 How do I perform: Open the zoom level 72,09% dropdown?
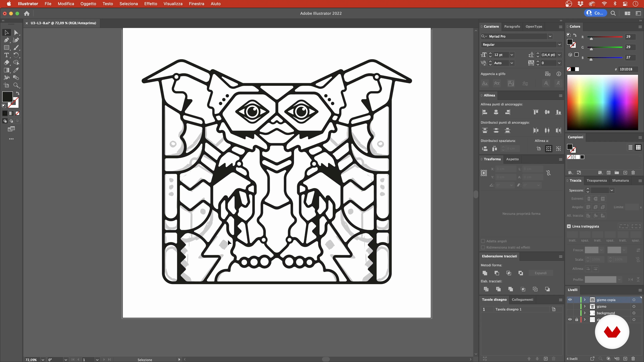43,360
